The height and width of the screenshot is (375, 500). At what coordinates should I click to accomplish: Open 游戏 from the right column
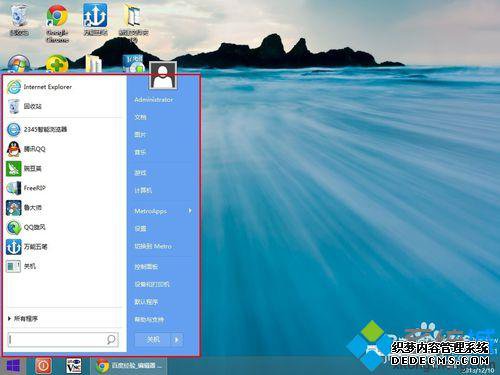coord(140,173)
